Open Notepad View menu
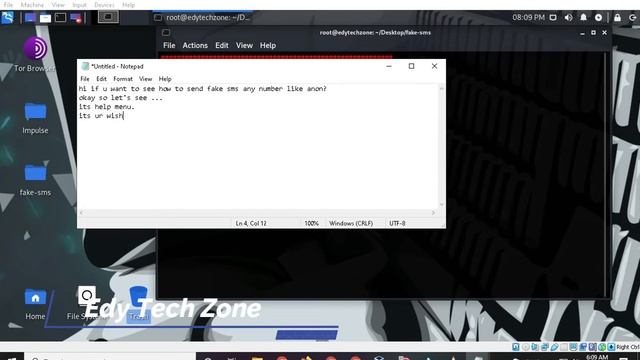Viewport: 640px width, 360px height. click(x=145, y=79)
